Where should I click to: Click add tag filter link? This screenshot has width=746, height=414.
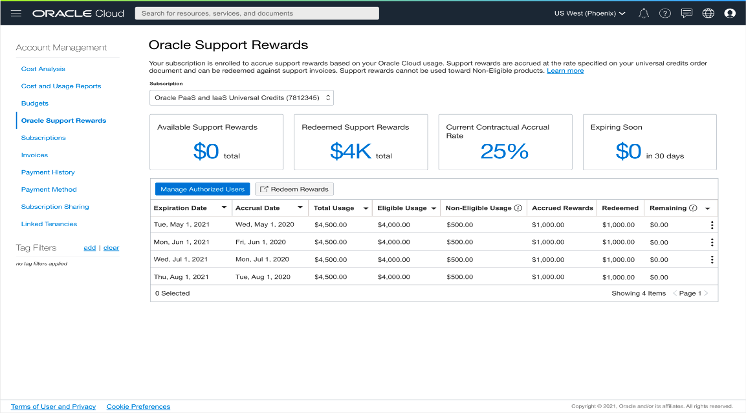(x=89, y=247)
